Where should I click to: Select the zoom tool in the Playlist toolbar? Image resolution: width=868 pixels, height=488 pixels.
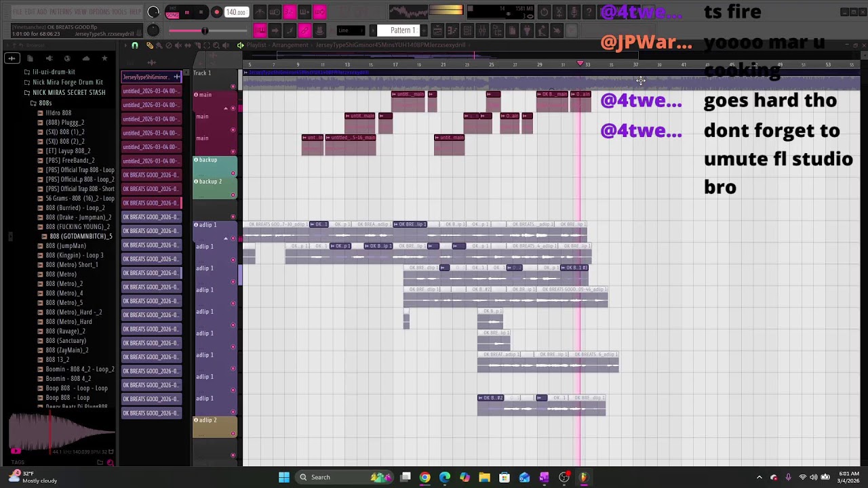[x=216, y=45]
